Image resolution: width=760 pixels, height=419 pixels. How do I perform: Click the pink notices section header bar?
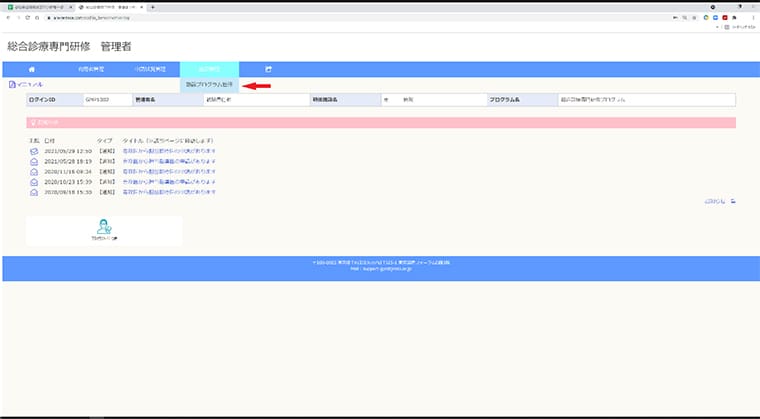(x=381, y=123)
